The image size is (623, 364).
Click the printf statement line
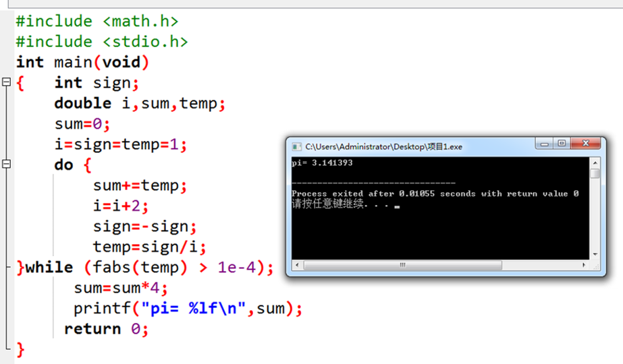(188, 309)
